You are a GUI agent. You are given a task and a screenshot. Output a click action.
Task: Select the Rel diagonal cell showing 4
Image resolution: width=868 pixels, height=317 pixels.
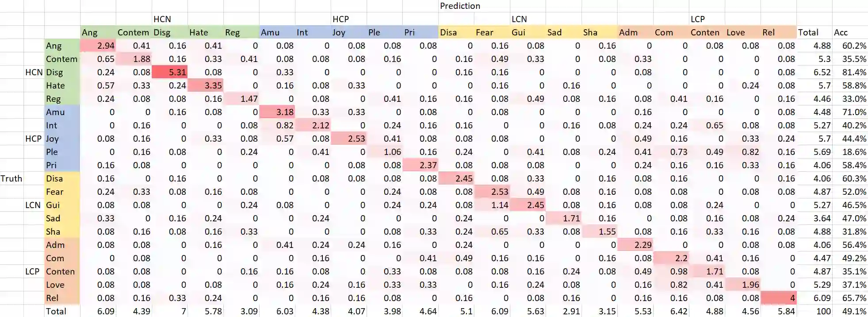click(x=779, y=298)
